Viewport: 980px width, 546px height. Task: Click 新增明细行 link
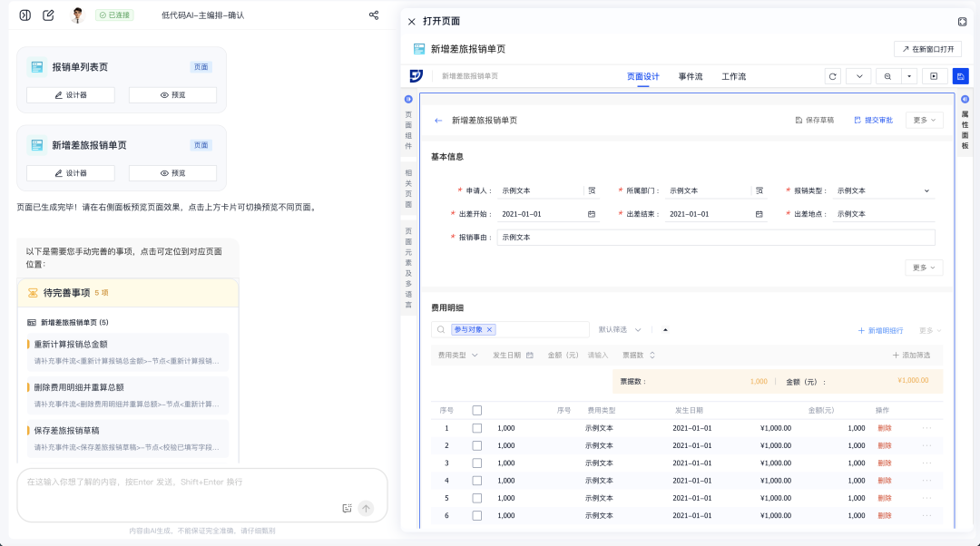(880, 330)
